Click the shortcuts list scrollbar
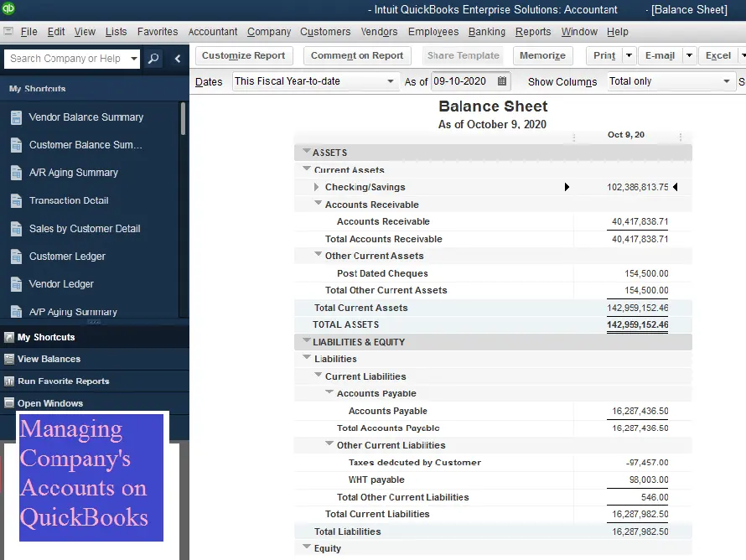 184,117
